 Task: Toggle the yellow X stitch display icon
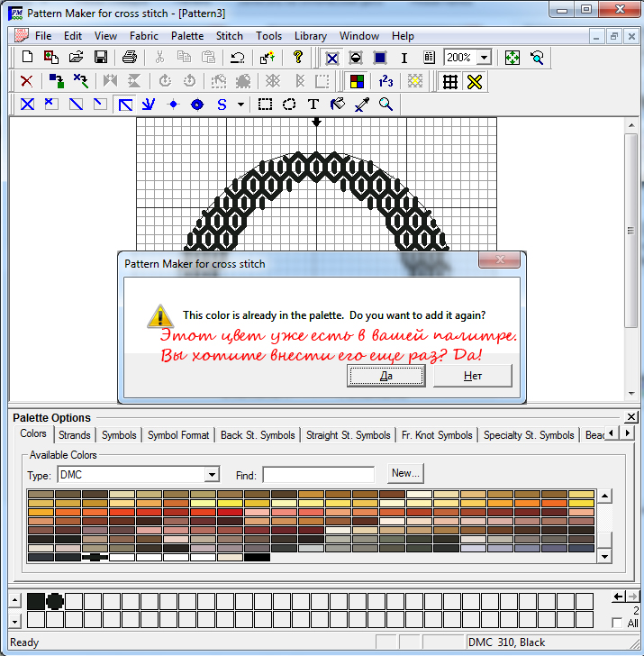pyautogui.click(x=474, y=82)
